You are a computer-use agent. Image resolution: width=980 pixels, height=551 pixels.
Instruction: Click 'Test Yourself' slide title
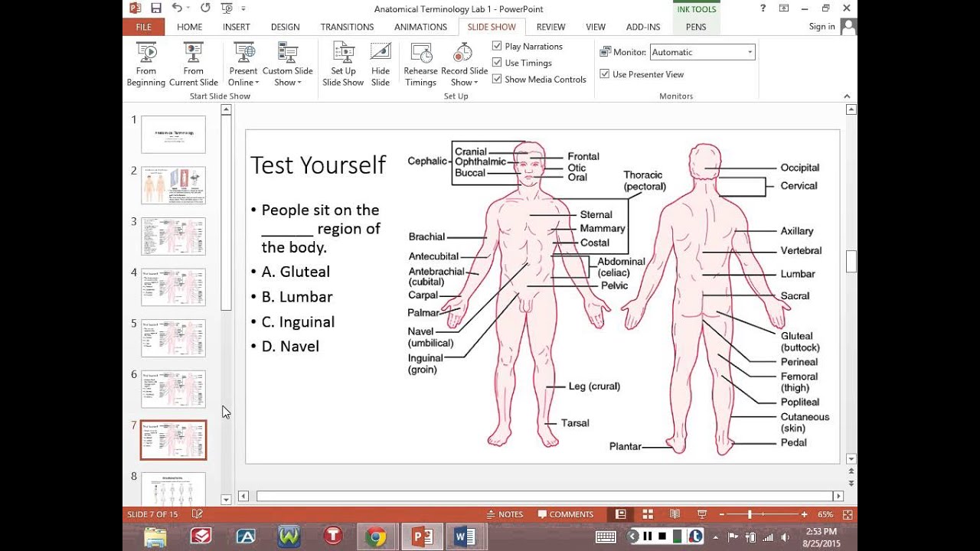pyautogui.click(x=318, y=165)
